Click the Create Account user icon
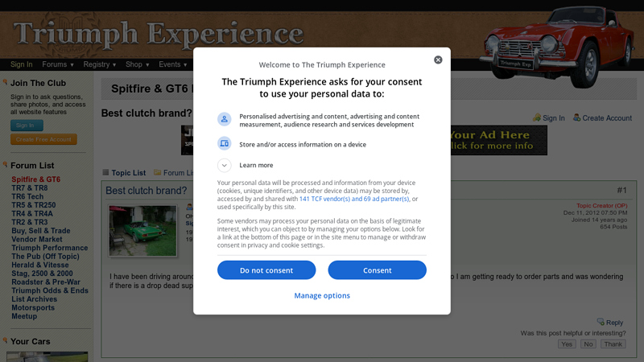 [576, 117]
